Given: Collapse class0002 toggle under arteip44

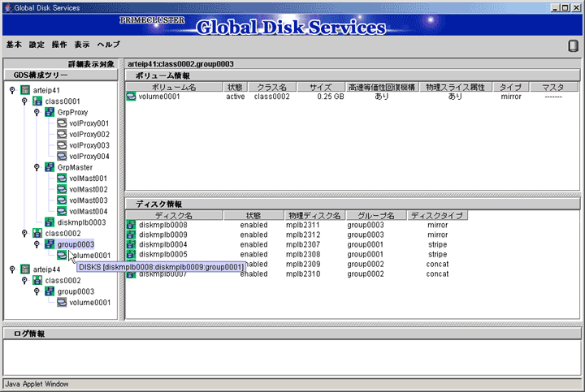Looking at the screenshot, I should coord(24,280).
